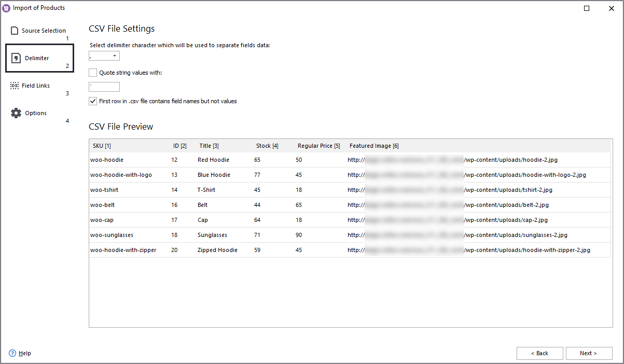Click the Delimiter step icon

coord(16,58)
